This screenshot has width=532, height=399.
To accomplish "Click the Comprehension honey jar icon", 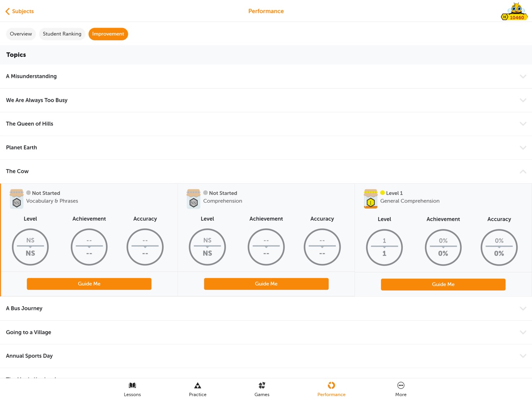I will [193, 198].
